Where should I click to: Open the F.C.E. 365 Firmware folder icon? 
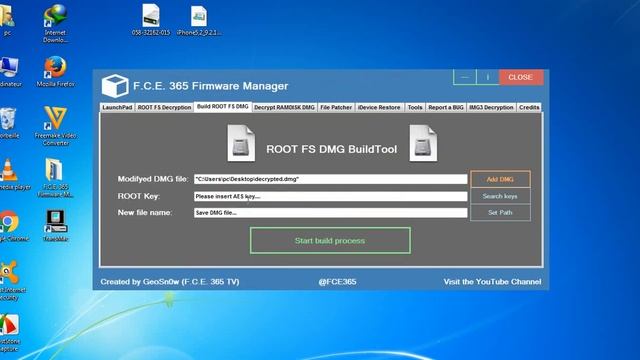(55, 178)
